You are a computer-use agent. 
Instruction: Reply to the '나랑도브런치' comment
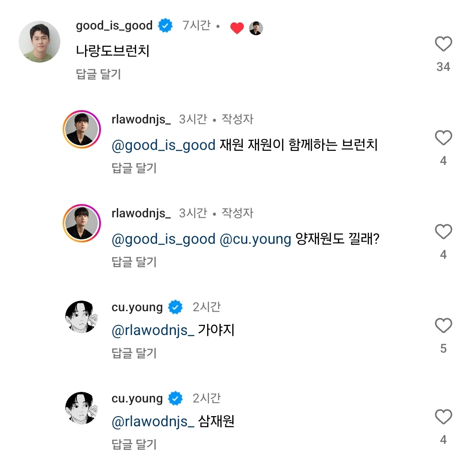pos(98,74)
